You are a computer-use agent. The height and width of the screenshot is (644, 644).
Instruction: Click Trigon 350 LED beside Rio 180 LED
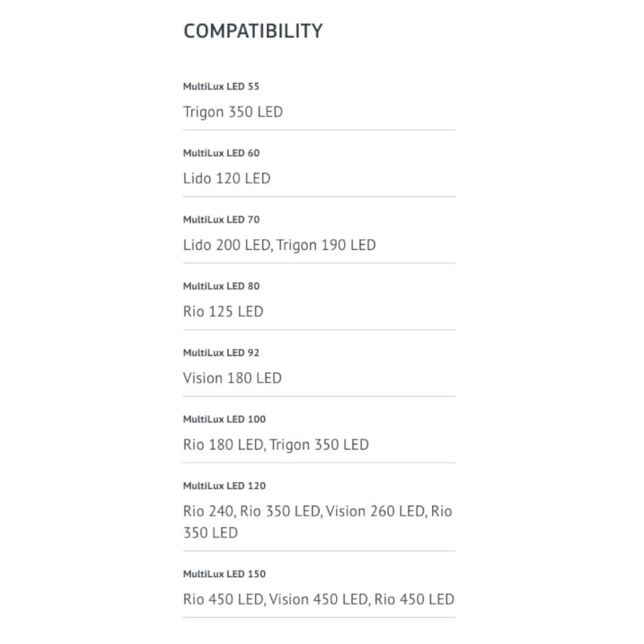pos(320,445)
